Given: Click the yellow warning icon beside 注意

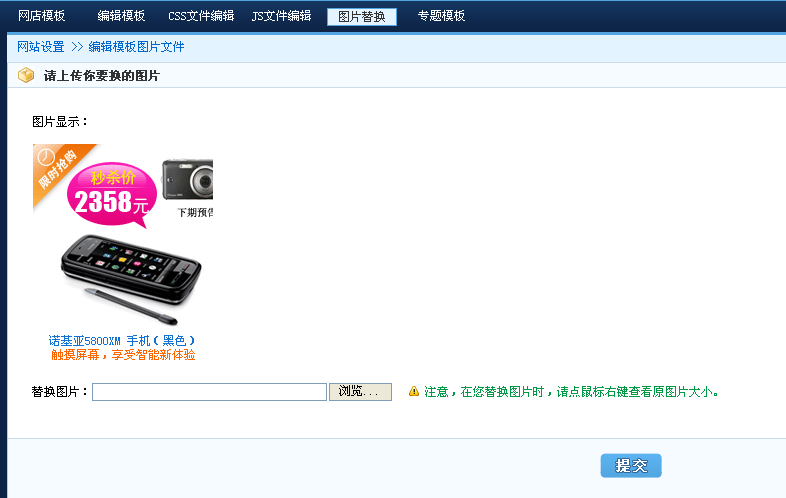Looking at the screenshot, I should (414, 391).
